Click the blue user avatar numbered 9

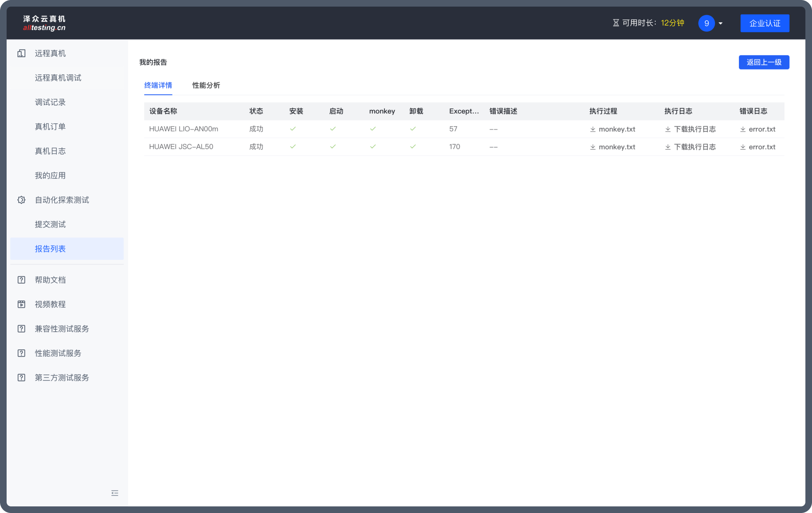tap(706, 23)
